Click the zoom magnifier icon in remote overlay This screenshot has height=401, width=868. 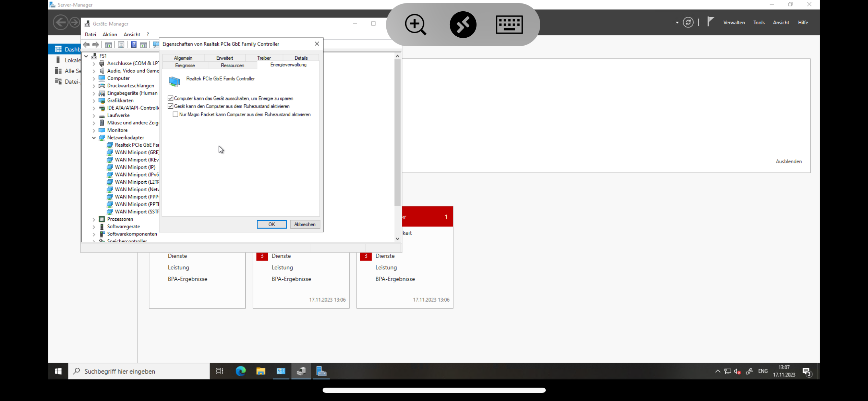point(415,24)
